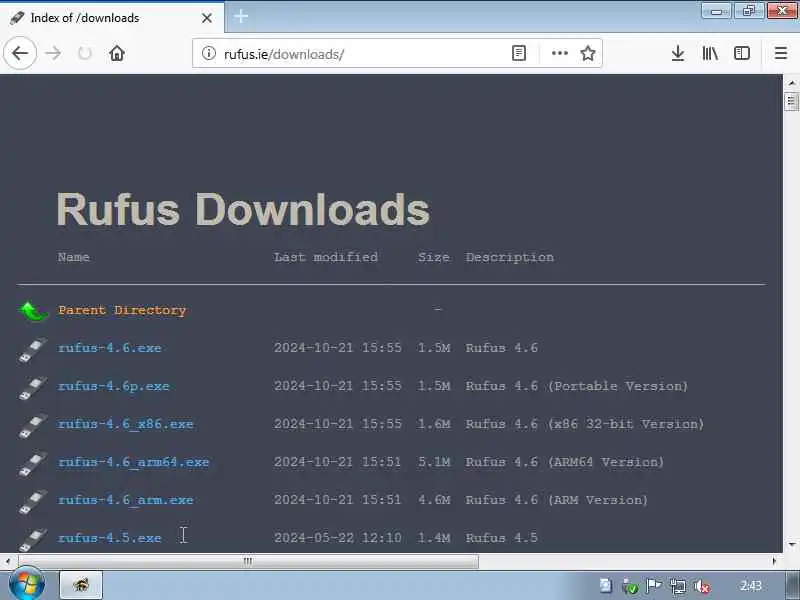Download rufus-4.6.exe
This screenshot has height=600, width=800.
click(110, 348)
